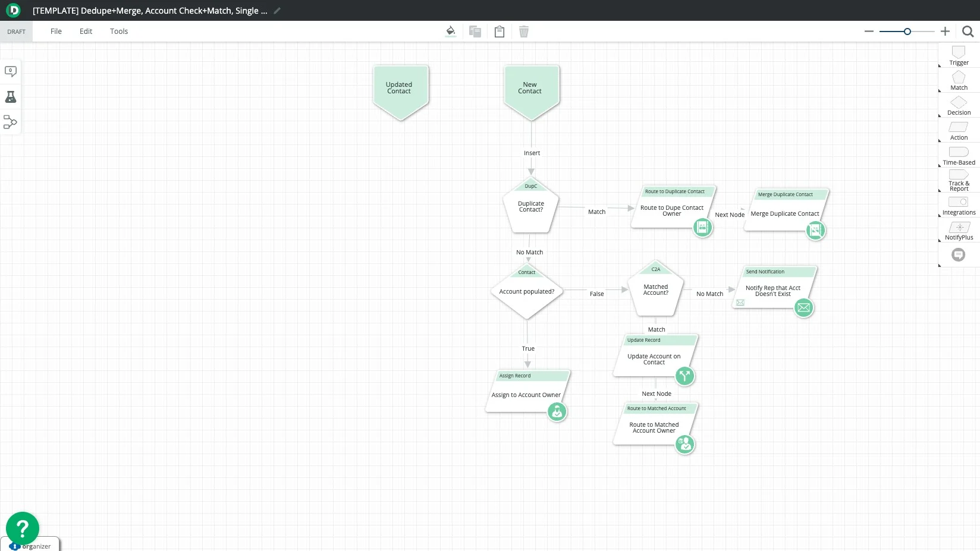Screen dimensions: 980x551
Task: Click the chat bubble icon in the right palette
Action: pyautogui.click(x=958, y=255)
